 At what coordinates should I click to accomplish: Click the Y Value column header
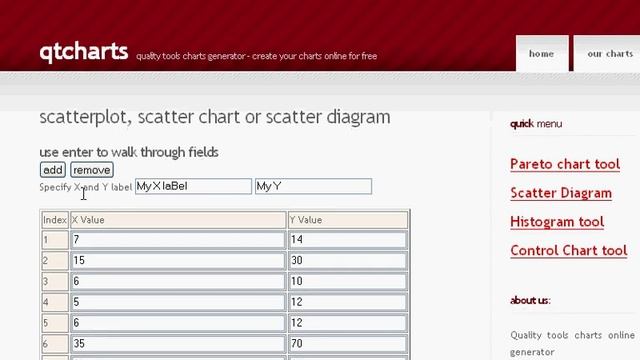coord(348,220)
